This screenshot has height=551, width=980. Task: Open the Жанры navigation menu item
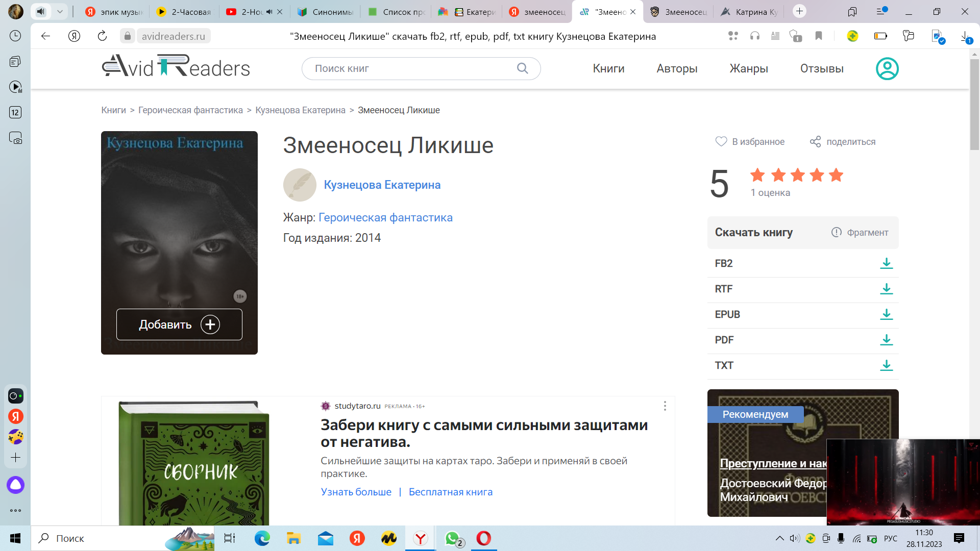[x=748, y=68]
